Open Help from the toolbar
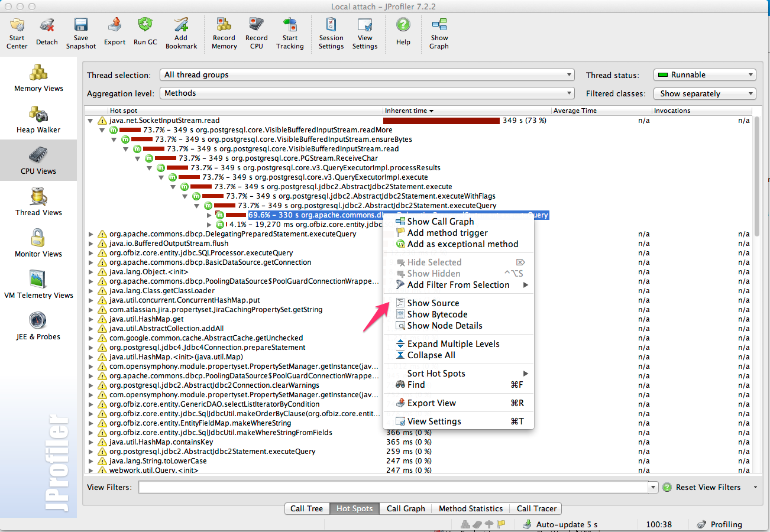The image size is (770, 532). coord(403,33)
